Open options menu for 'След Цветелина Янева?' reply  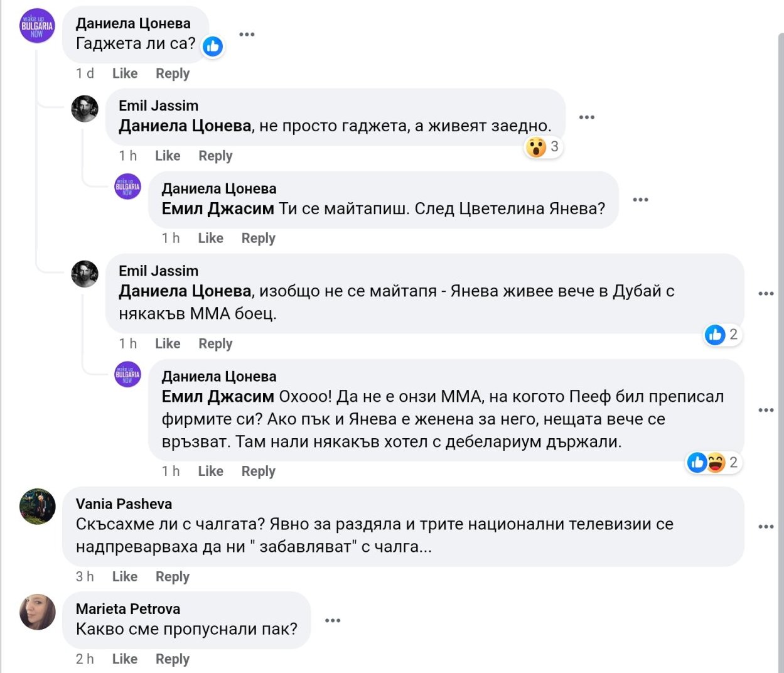tap(640, 200)
